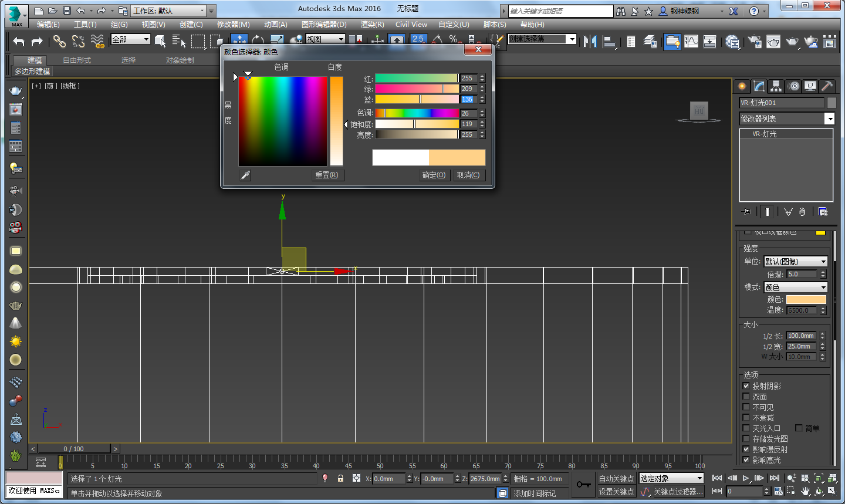Click the Toggle Set Key Mode key icon
Screen dimensions: 845x504
pos(583,484)
